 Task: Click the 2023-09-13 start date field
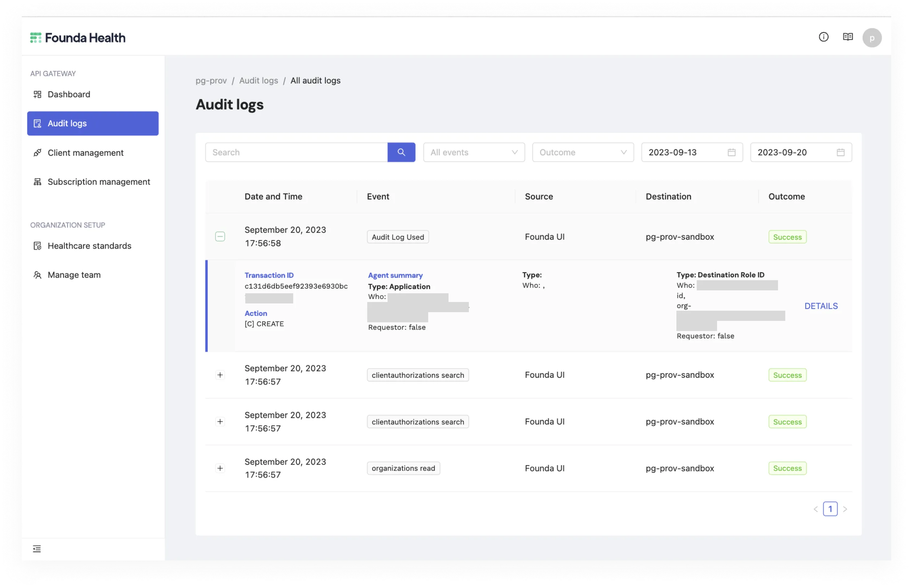[x=692, y=152]
